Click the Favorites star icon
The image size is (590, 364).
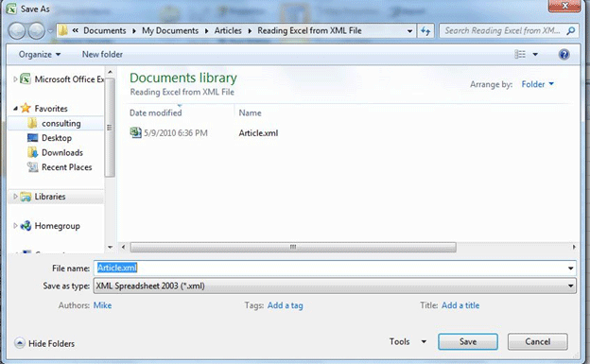click(x=26, y=108)
